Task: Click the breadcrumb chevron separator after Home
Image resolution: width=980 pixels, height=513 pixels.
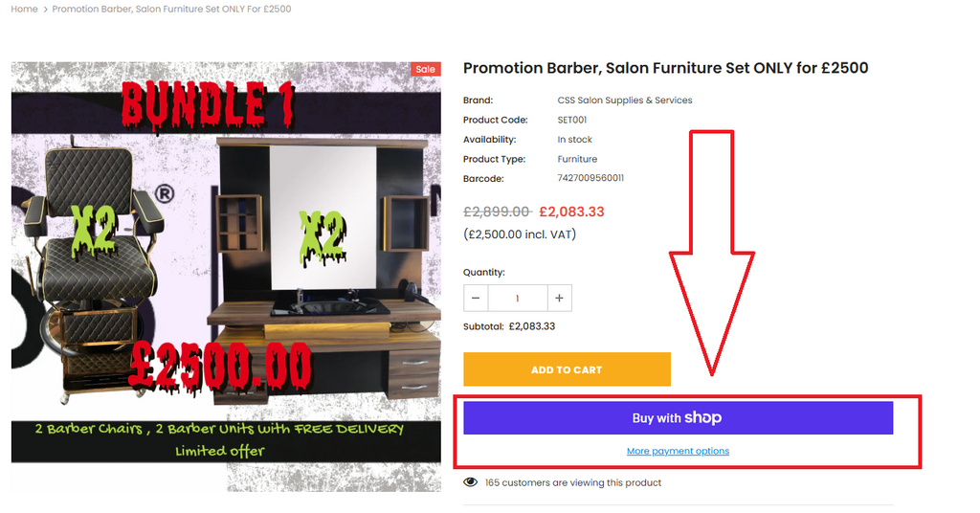Action: pos(45,10)
